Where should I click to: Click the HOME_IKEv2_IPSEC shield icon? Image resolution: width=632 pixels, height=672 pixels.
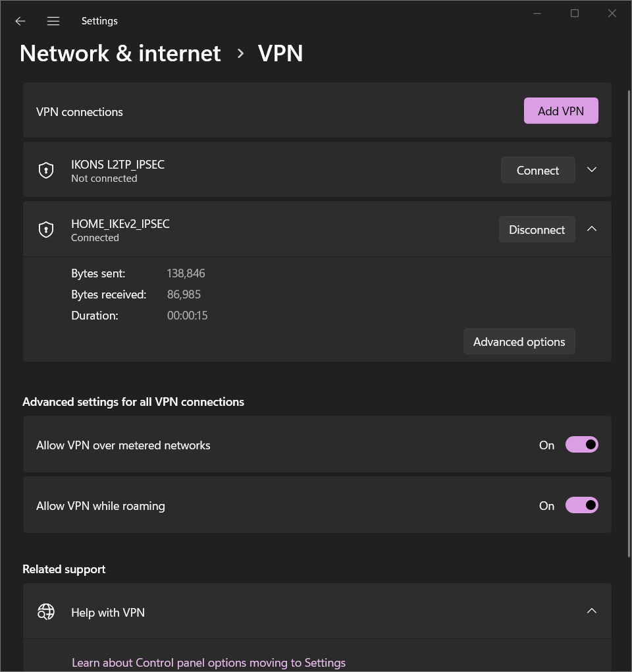point(46,230)
